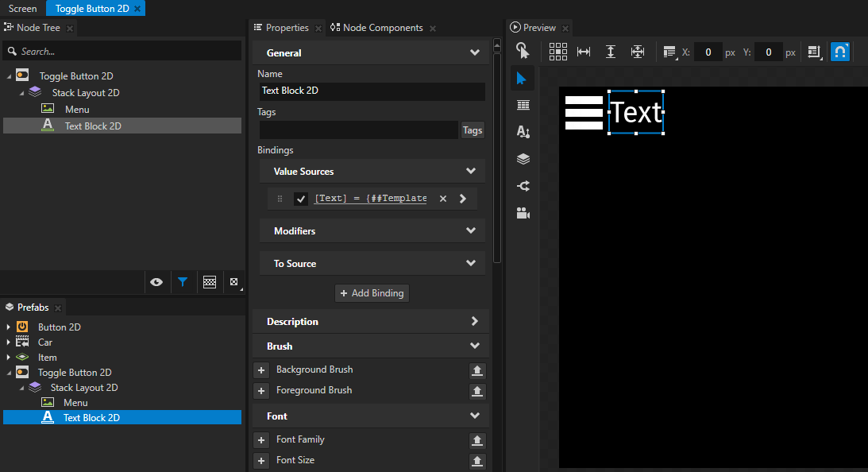
Task: Click the funnel filter icon in Node Tree
Action: pos(183,281)
